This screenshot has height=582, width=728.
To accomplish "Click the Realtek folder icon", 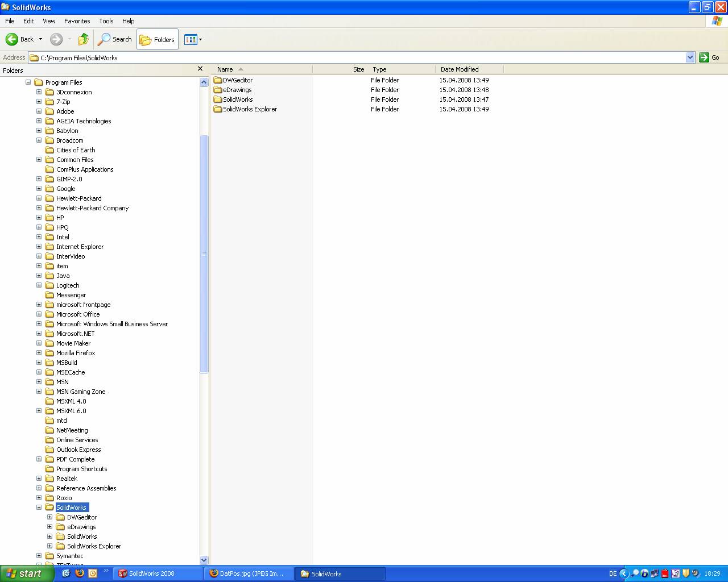I will [x=49, y=479].
